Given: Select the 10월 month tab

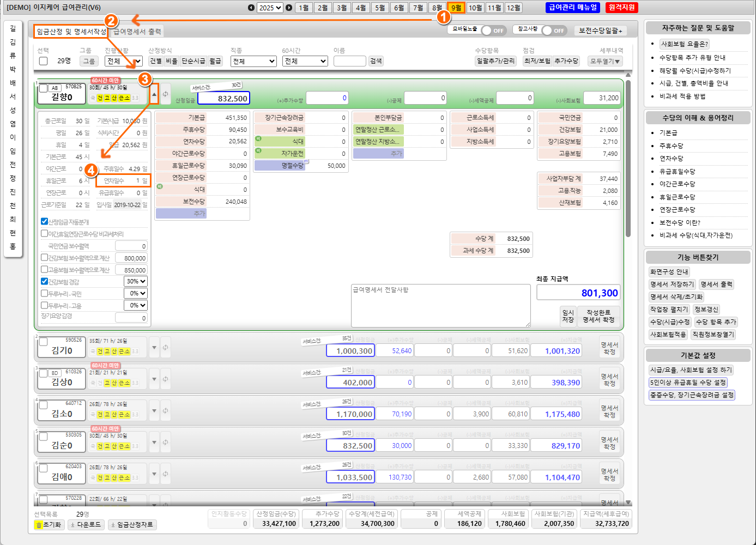Looking at the screenshot, I should coord(475,8).
